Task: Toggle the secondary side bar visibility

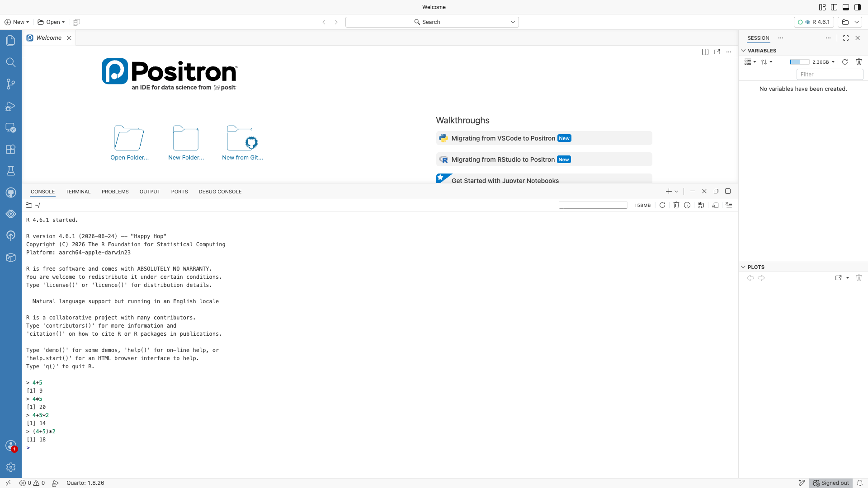Action: click(858, 7)
